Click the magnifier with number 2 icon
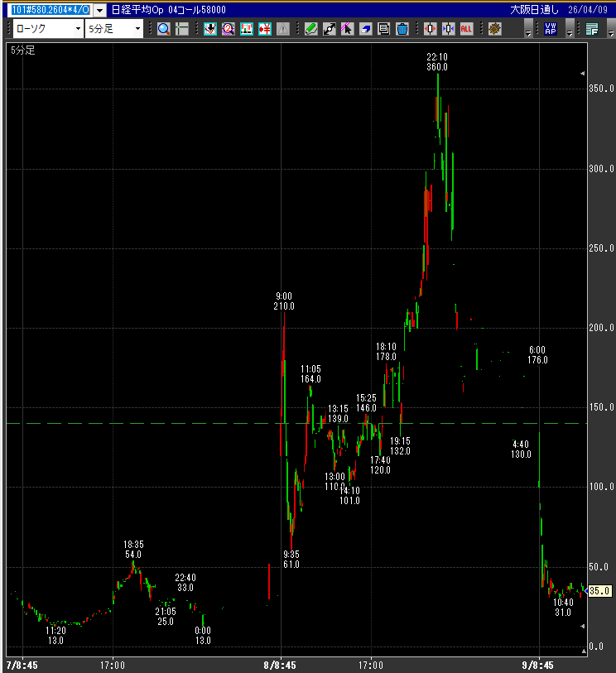 click(x=229, y=29)
